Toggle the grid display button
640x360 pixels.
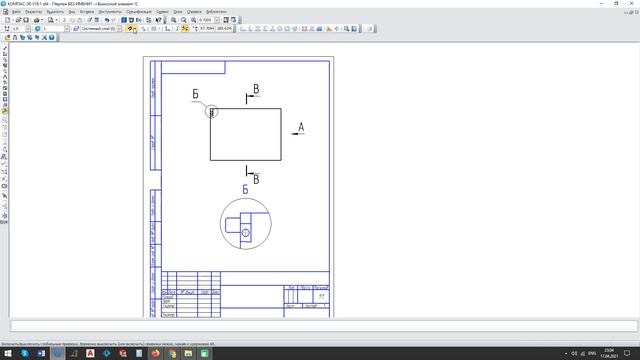(x=154, y=29)
